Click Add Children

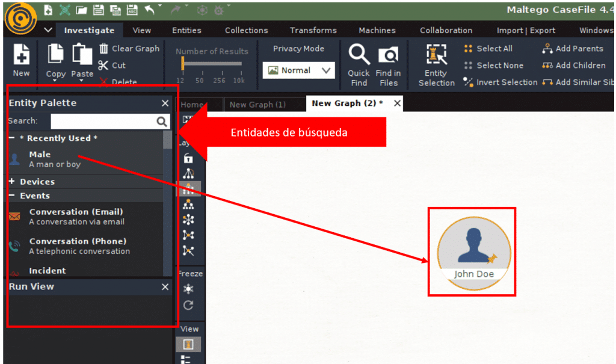tap(573, 65)
